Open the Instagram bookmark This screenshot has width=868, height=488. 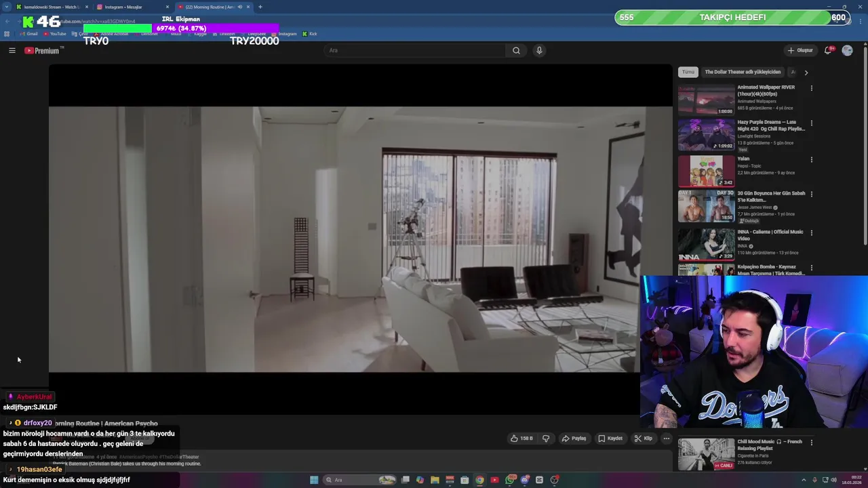click(284, 34)
